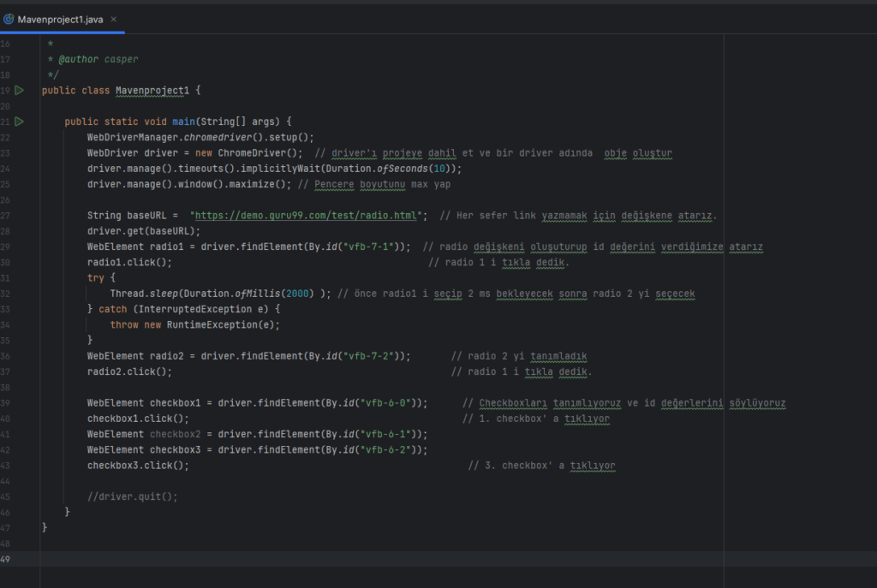Click the Java class icon in the file tab

click(8, 18)
